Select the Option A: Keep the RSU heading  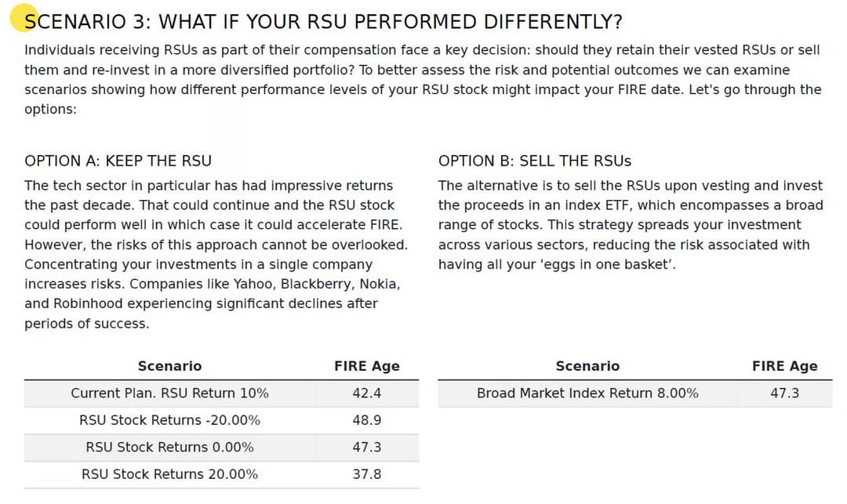click(x=118, y=161)
